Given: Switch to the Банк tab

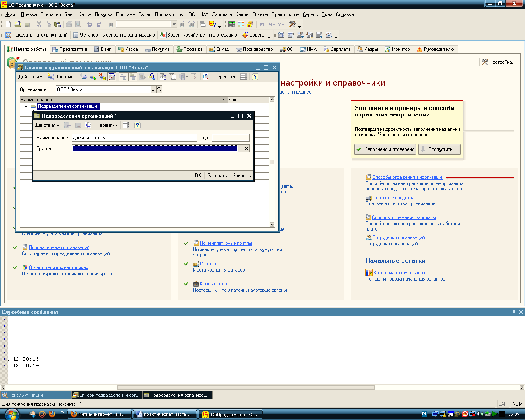Looking at the screenshot, I should (103, 49).
